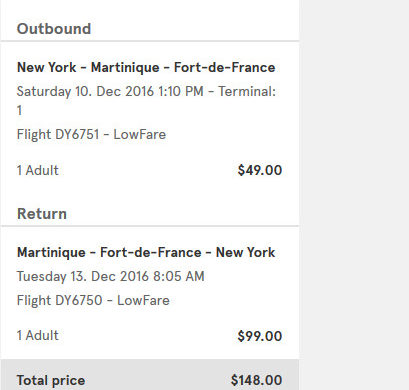Click the Total price label
Viewport: 409px width, 390px height.
[51, 381]
